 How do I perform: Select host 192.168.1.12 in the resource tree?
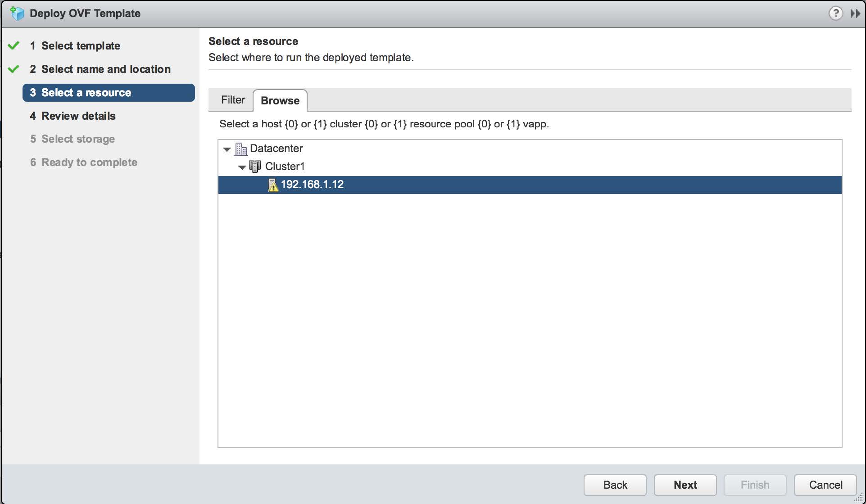point(312,184)
